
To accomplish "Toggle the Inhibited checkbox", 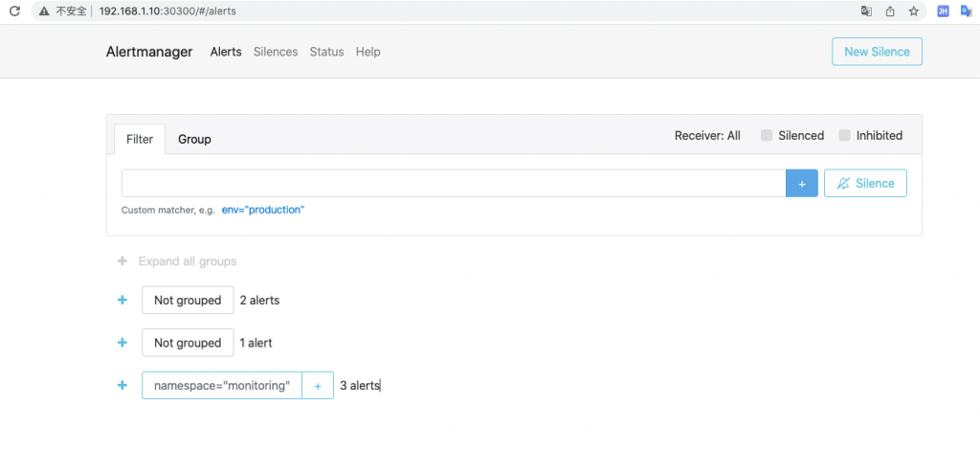I will [844, 136].
